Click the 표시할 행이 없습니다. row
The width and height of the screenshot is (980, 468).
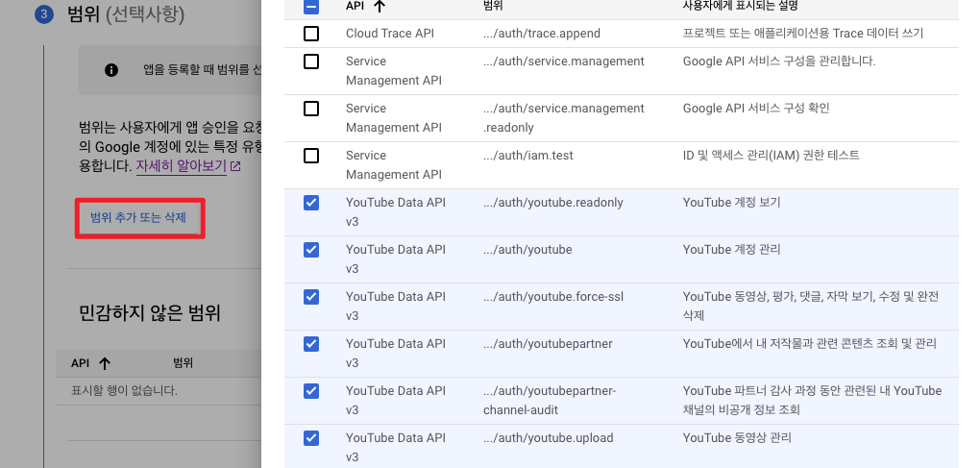click(x=159, y=391)
